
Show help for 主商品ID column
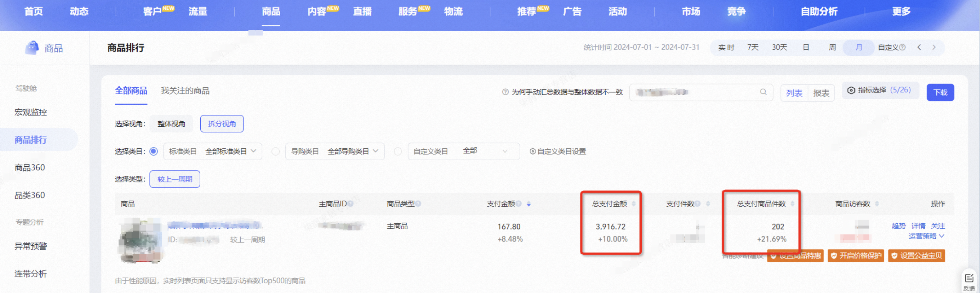(x=350, y=204)
